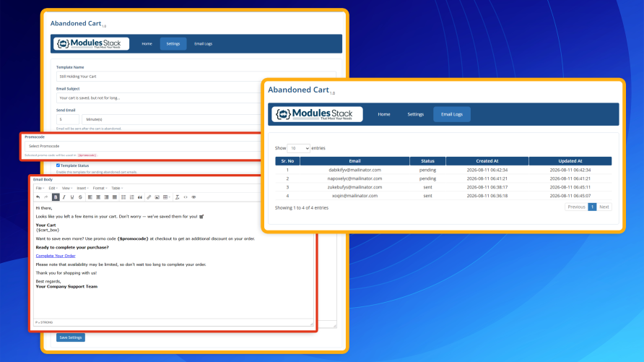Justify text in the editor
644x362 pixels.
[115, 197]
